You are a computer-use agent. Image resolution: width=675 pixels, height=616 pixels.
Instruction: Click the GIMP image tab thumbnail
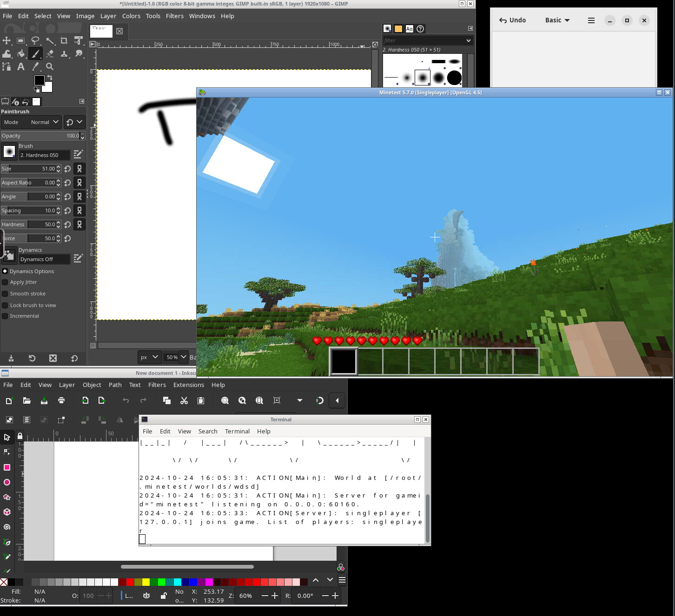point(101,31)
